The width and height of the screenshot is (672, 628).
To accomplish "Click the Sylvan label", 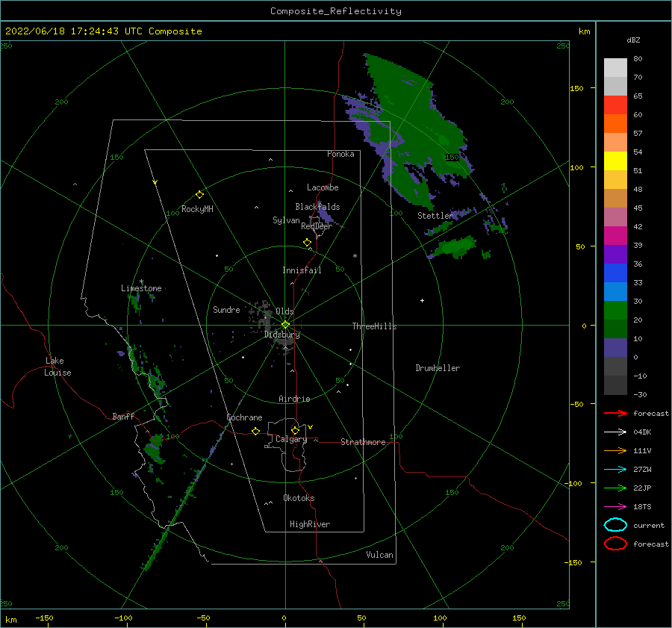I will (286, 220).
